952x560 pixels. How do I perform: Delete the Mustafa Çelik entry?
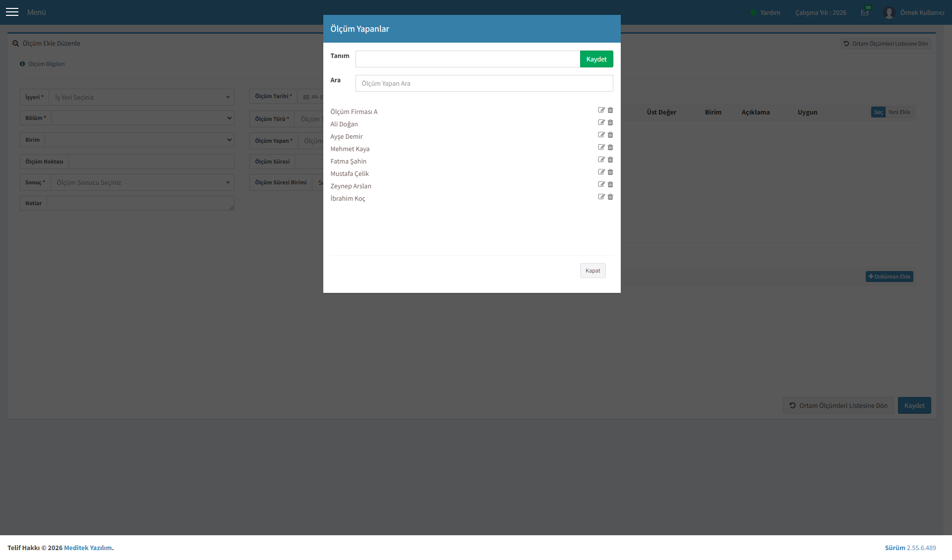(x=610, y=172)
